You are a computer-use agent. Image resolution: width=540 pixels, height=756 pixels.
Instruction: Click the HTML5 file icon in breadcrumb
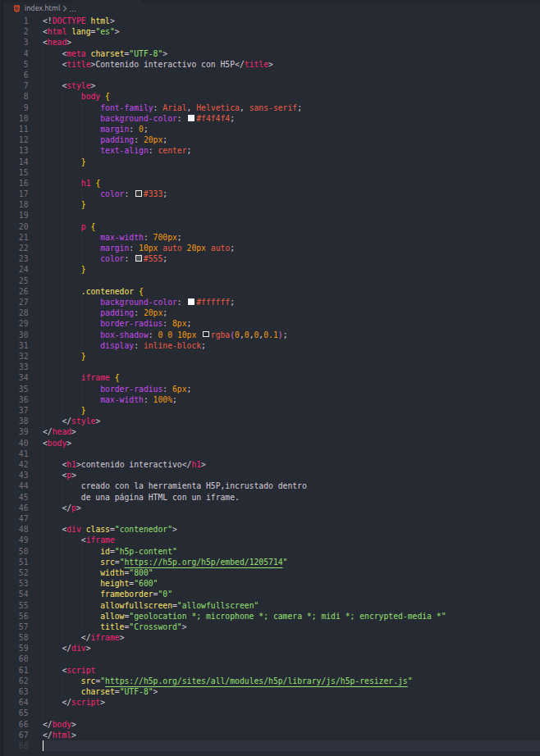17,7
